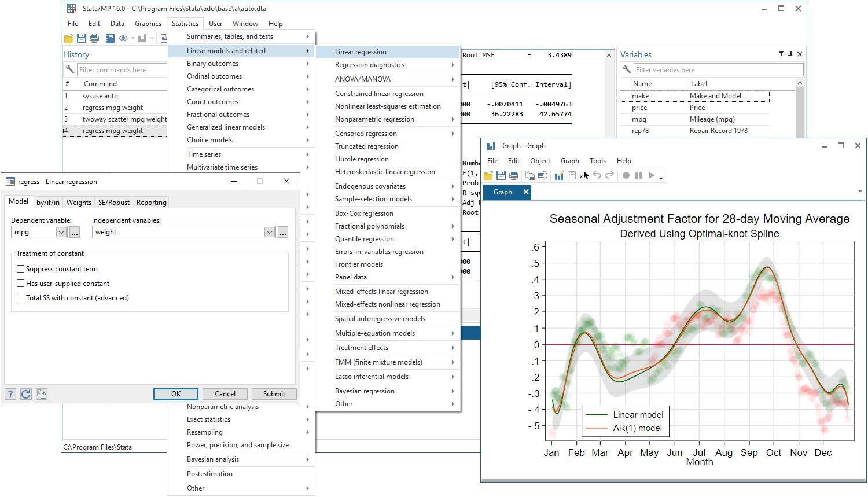868x497 pixels.
Task: Save the graph using the floppy disk icon
Action: [501, 176]
